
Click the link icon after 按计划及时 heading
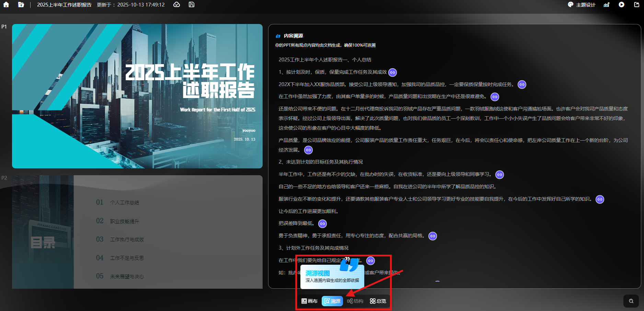click(392, 72)
